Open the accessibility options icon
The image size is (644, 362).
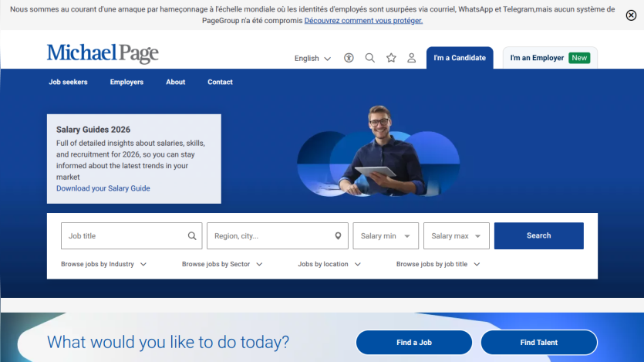[x=349, y=58]
